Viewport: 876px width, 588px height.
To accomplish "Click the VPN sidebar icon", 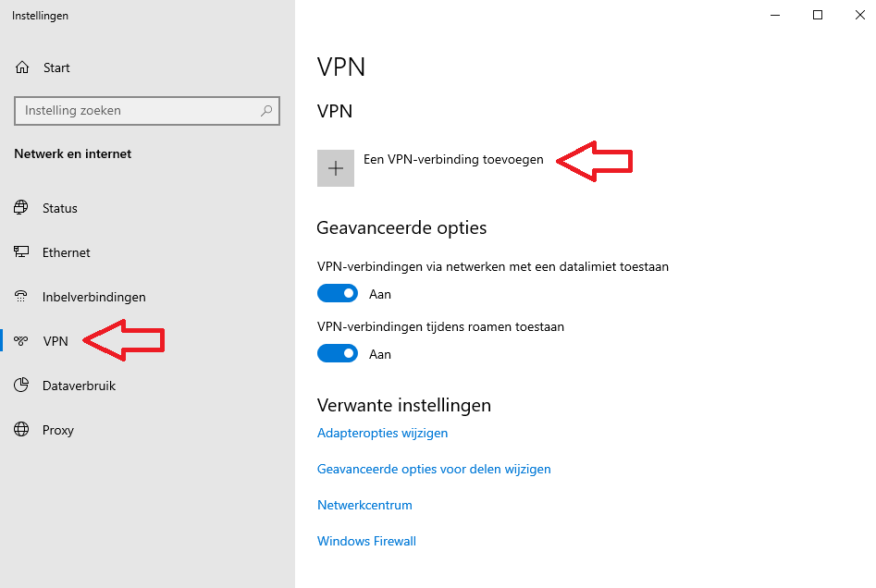I will click(21, 341).
